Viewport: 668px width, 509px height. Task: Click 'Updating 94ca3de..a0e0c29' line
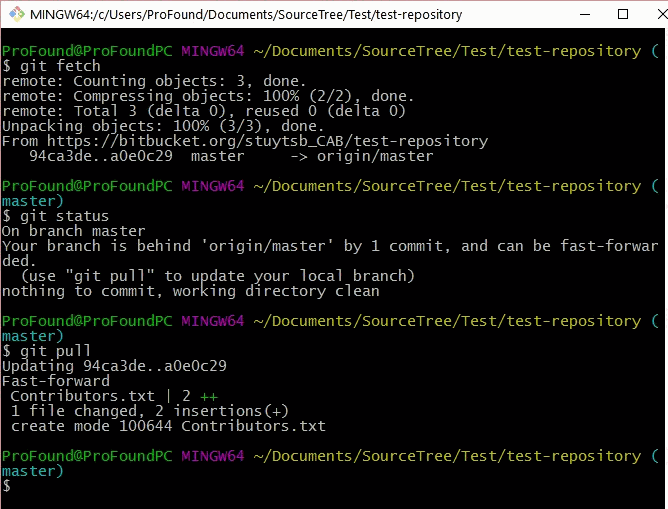(114, 366)
